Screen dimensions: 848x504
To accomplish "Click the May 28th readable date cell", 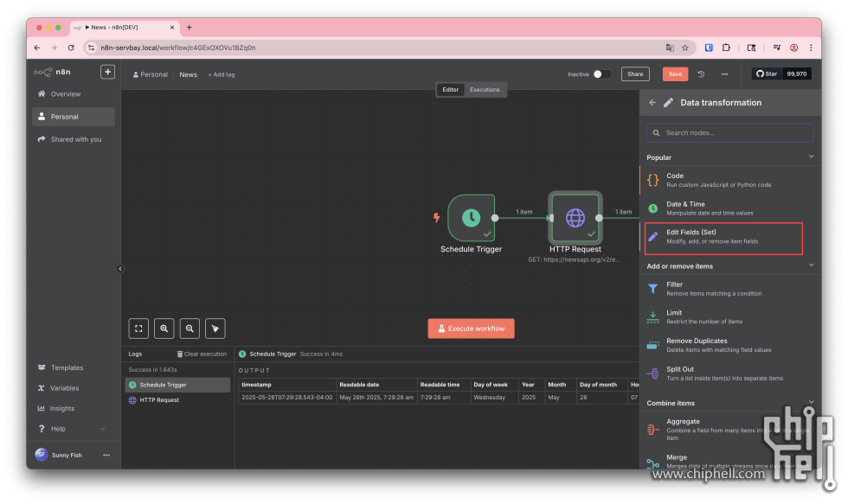I will (376, 398).
